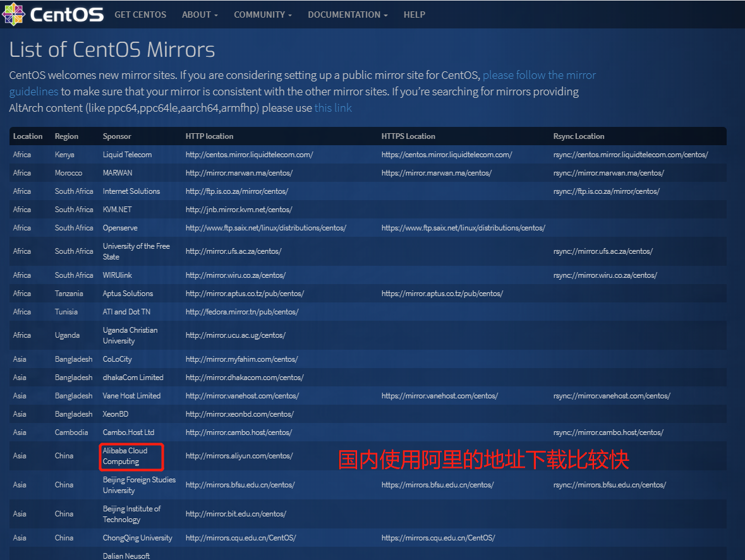The height and width of the screenshot is (560, 745).
Task: Open the mirrors.aliyun.com mirror link
Action: (239, 456)
